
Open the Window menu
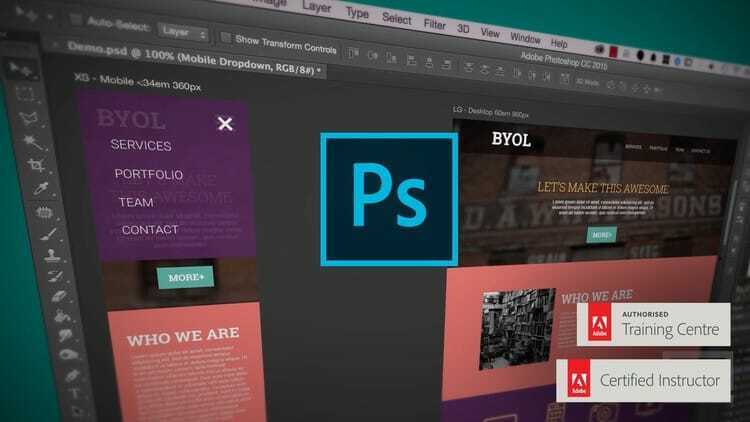tap(525, 38)
